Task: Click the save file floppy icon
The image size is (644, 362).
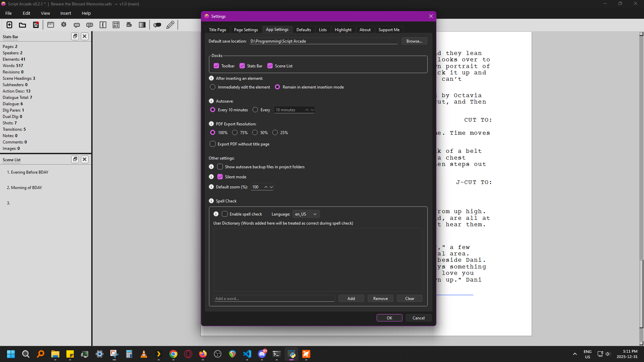Action: 36,25
